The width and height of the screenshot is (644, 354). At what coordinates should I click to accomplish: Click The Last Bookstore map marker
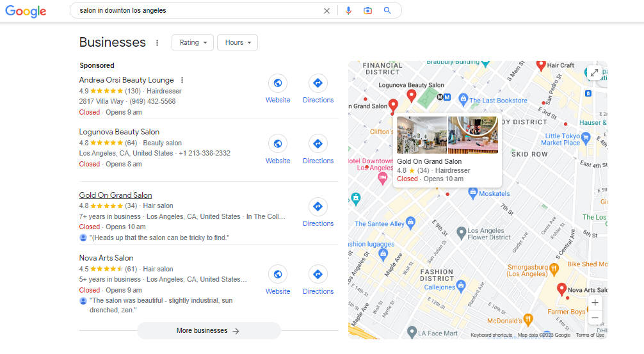[463, 99]
